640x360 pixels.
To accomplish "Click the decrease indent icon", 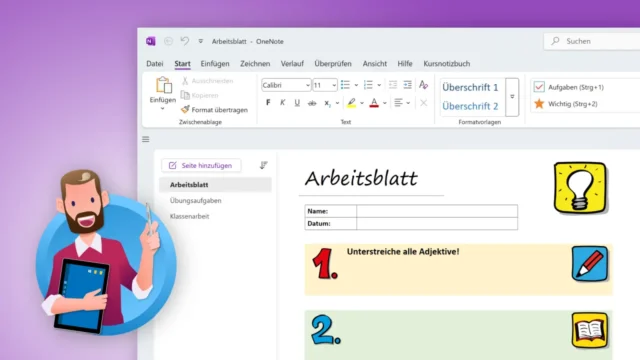I will (393, 84).
